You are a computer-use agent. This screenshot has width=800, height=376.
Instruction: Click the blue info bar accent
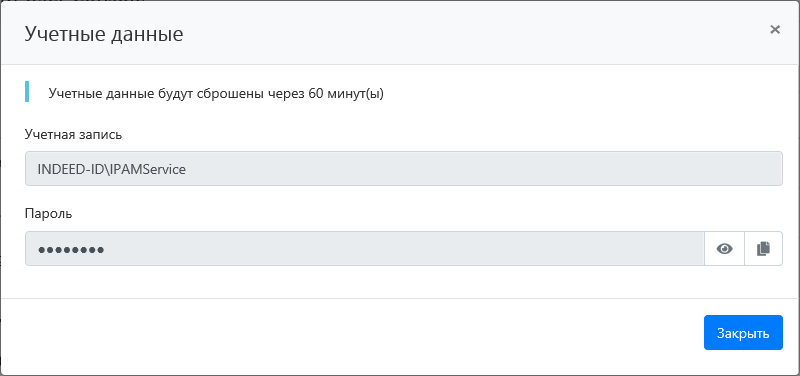[x=27, y=91]
